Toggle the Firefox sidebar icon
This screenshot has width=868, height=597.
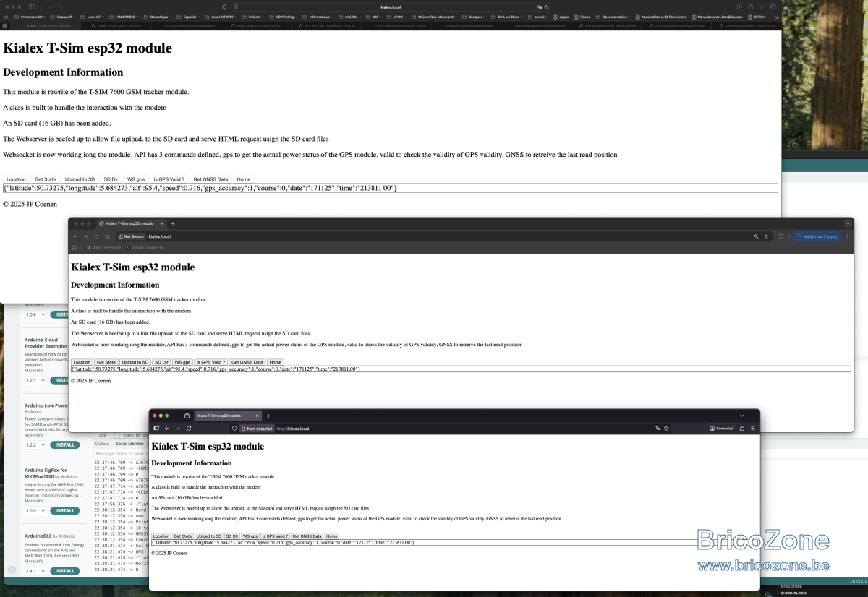tap(156, 428)
